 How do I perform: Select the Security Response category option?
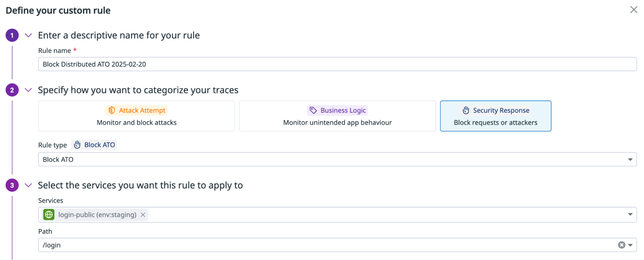pos(495,116)
